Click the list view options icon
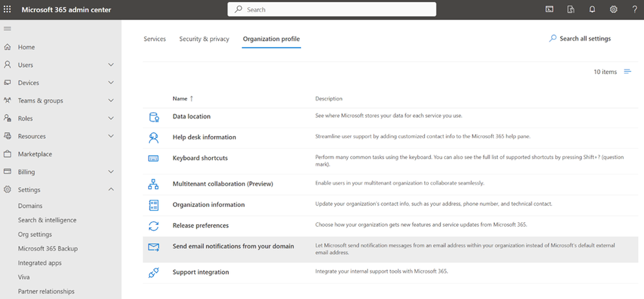The height and width of the screenshot is (299, 644). pos(628,72)
